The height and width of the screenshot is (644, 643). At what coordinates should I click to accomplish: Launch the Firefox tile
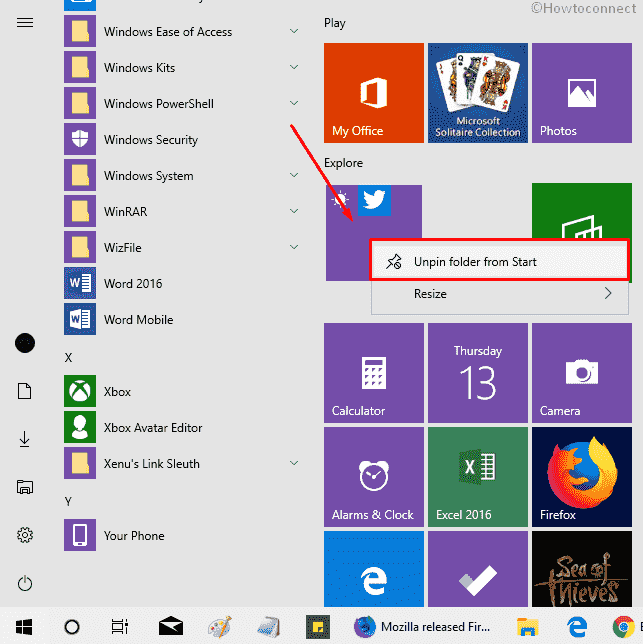[x=582, y=477]
